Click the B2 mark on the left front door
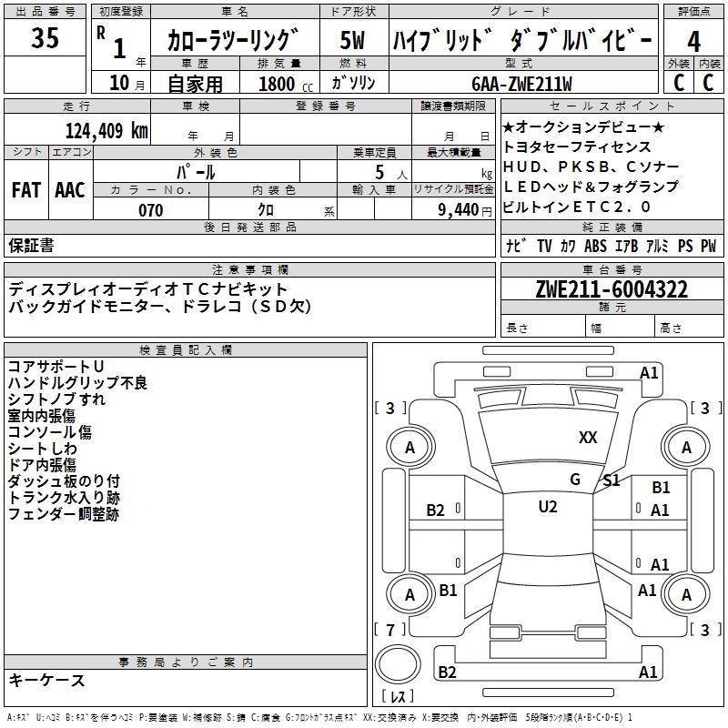Viewport: 728px width, 728px height. click(x=435, y=511)
